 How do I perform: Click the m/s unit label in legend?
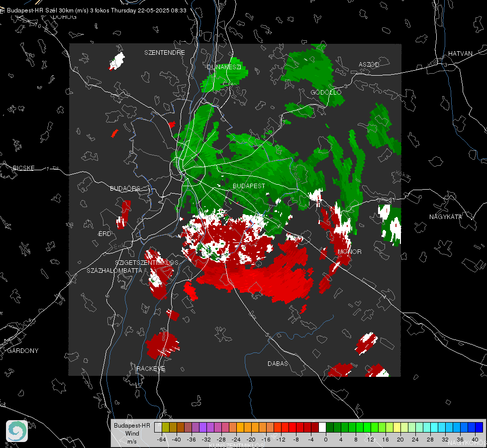[132, 441]
